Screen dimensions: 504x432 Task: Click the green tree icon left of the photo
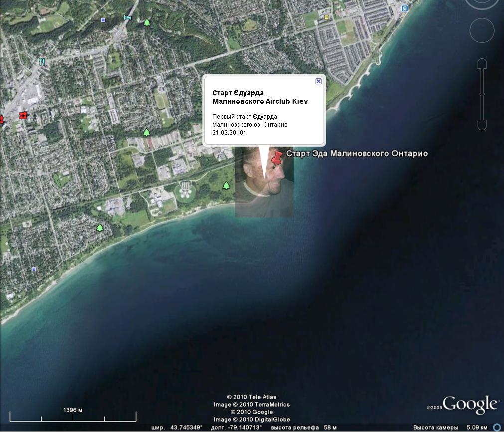[226, 186]
